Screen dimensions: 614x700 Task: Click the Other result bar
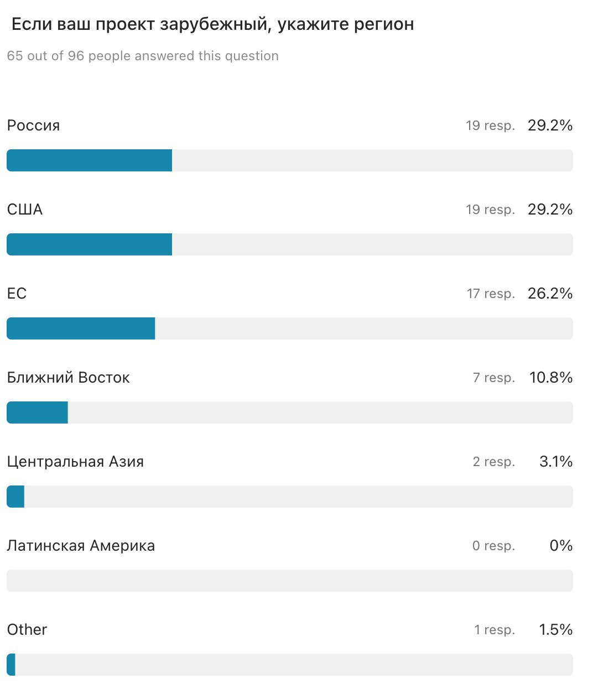coord(290,665)
